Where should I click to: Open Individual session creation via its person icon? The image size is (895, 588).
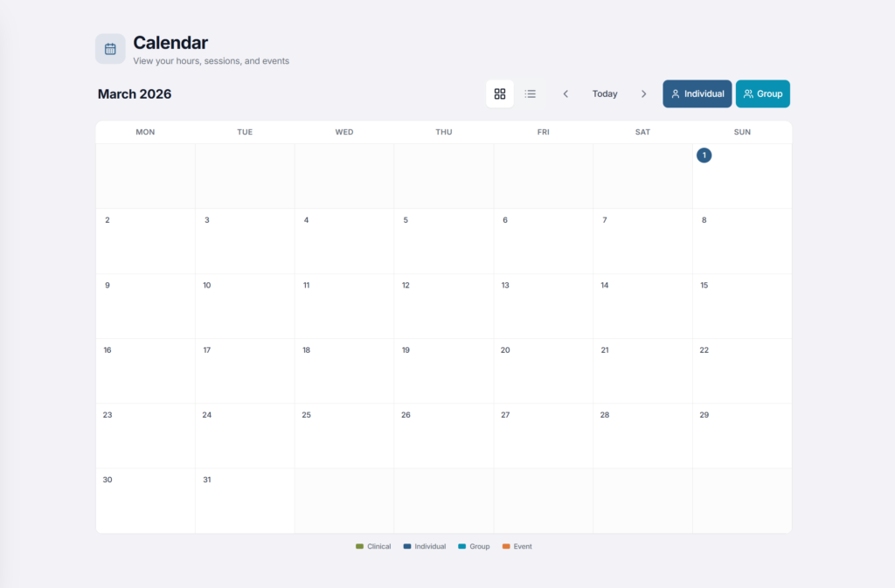click(676, 93)
